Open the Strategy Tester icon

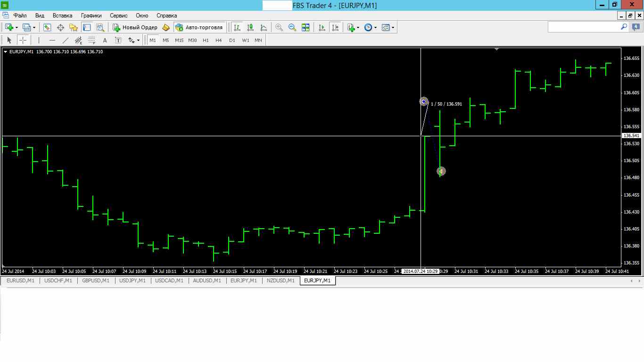[100, 27]
